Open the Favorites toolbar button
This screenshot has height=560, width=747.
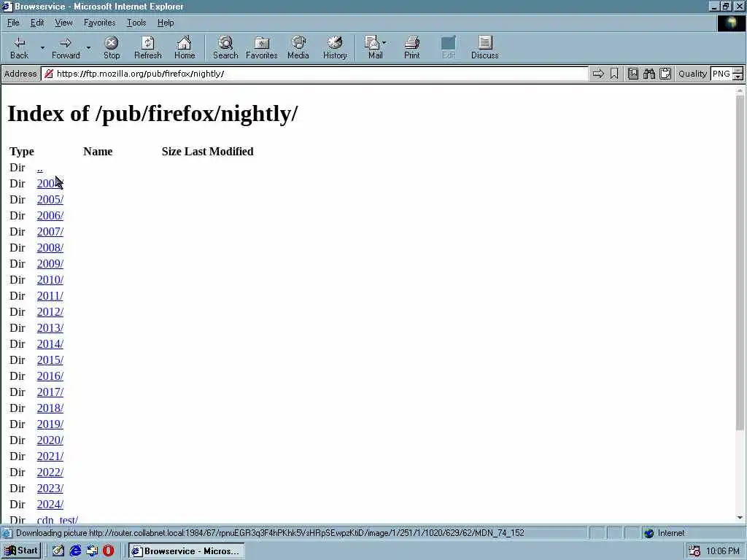click(x=262, y=47)
